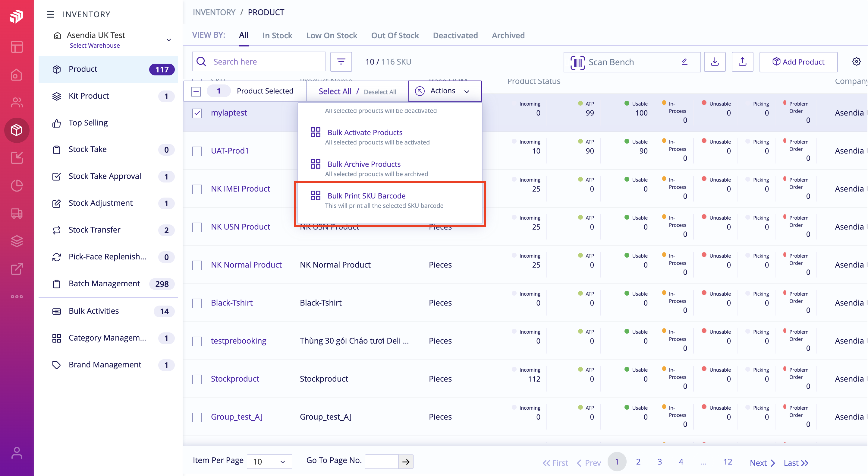Switch to the Archived tab

coord(508,35)
